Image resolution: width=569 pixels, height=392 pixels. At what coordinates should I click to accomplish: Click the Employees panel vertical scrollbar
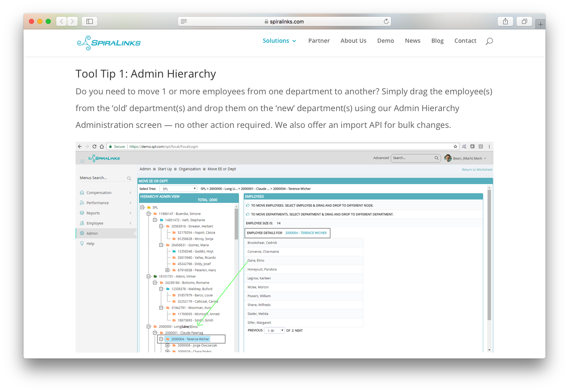pos(489,256)
